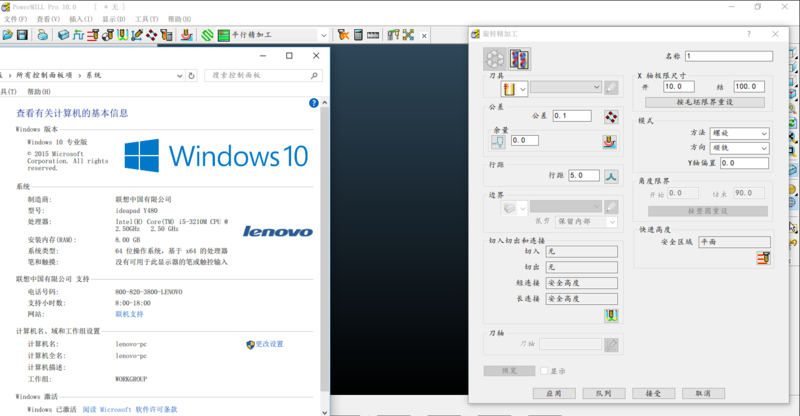800x416 pixels.
Task: Click the stepover icon beside 行距 field
Action: [611, 176]
